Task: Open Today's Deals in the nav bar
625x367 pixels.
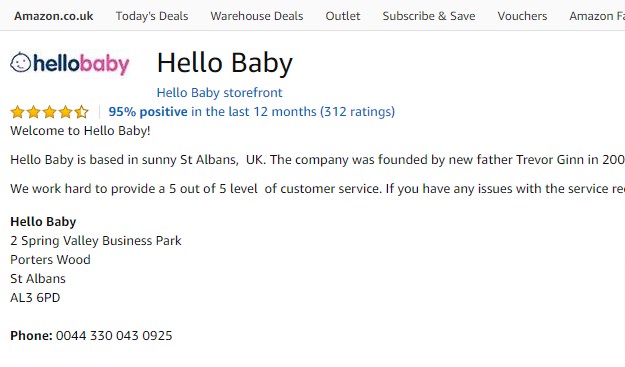Action: coord(152,16)
